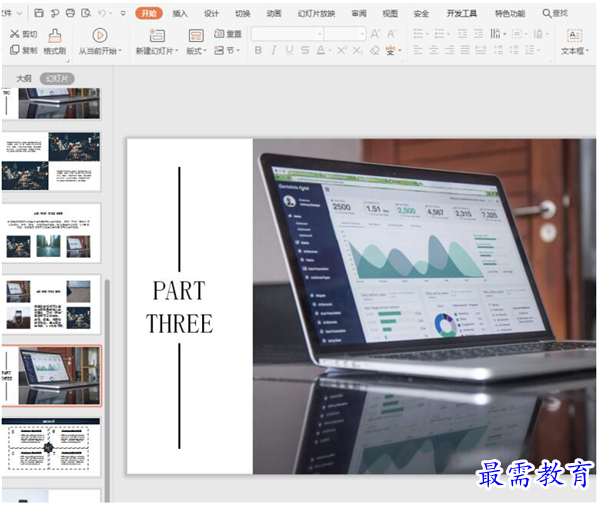
Task: Switch sidebar to 大纲 (Outline) view
Action: click(24, 78)
